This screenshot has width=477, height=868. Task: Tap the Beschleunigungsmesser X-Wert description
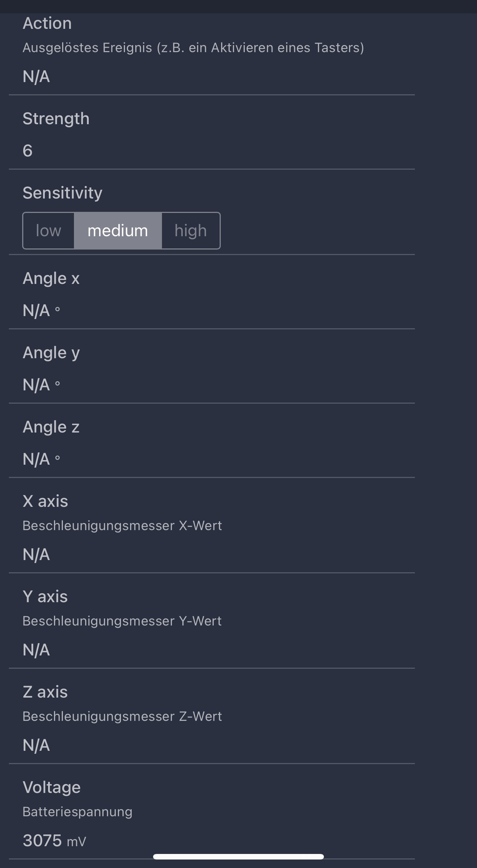coord(122,526)
